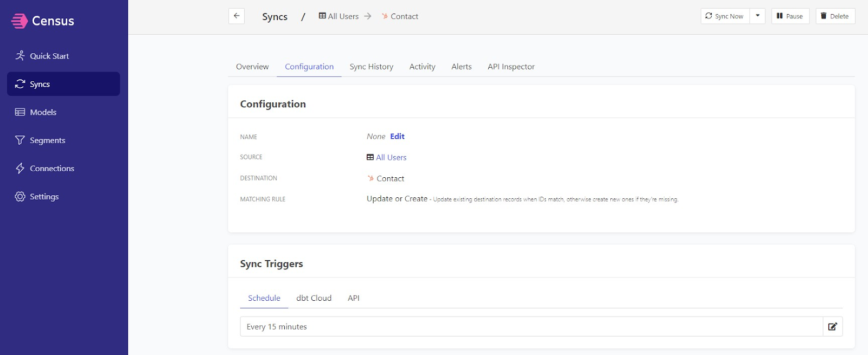Click the Census logo

[x=42, y=21]
